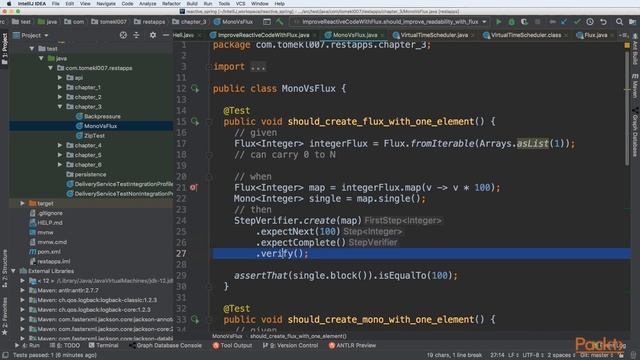Image resolution: width=640 pixels, height=360 pixels.
Task: Run the selected test configuration
Action: click(x=498, y=22)
